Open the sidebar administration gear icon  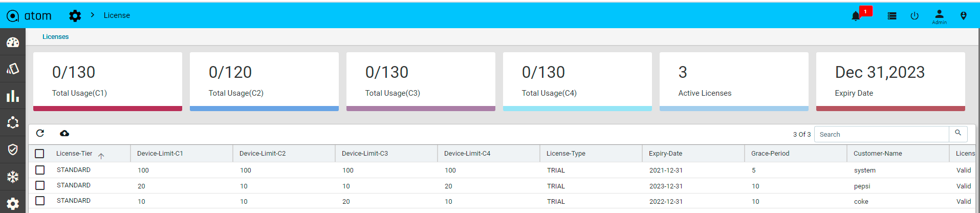(x=13, y=204)
